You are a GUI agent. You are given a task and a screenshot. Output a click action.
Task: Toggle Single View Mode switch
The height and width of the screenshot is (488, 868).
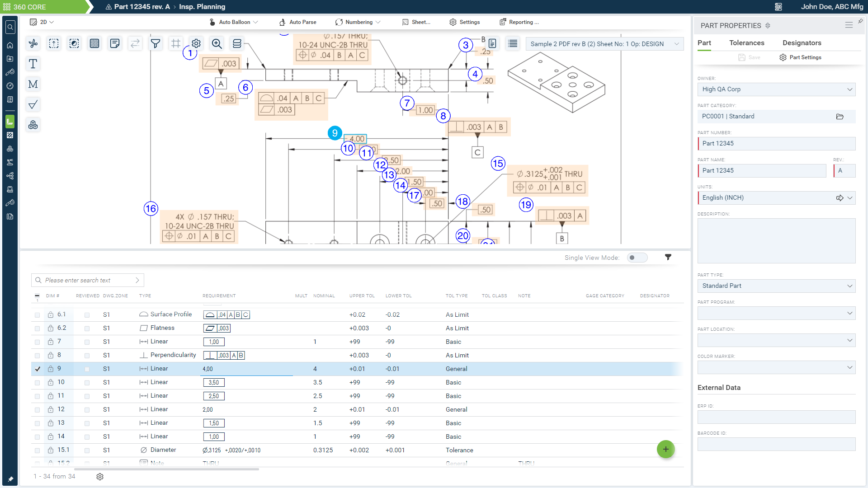point(637,258)
